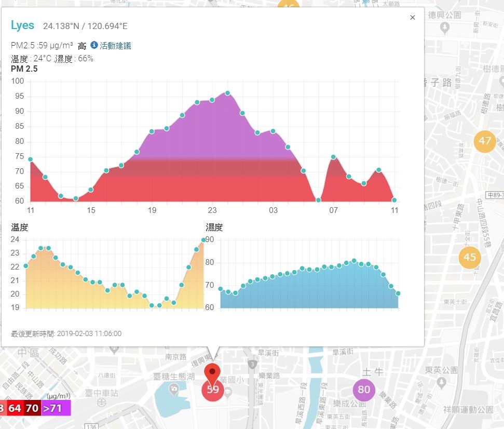Click the PM2.5 peak data point near 96
The height and width of the screenshot is (429, 504).
click(x=227, y=93)
